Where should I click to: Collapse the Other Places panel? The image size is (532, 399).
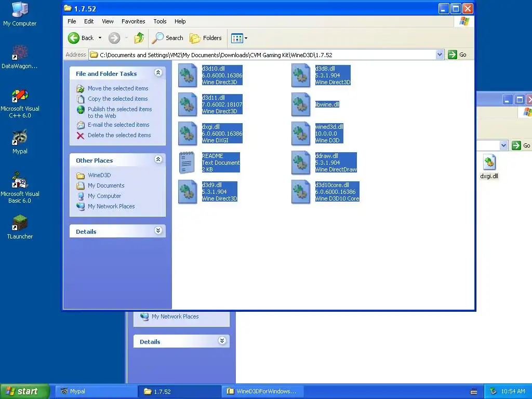[x=158, y=159]
